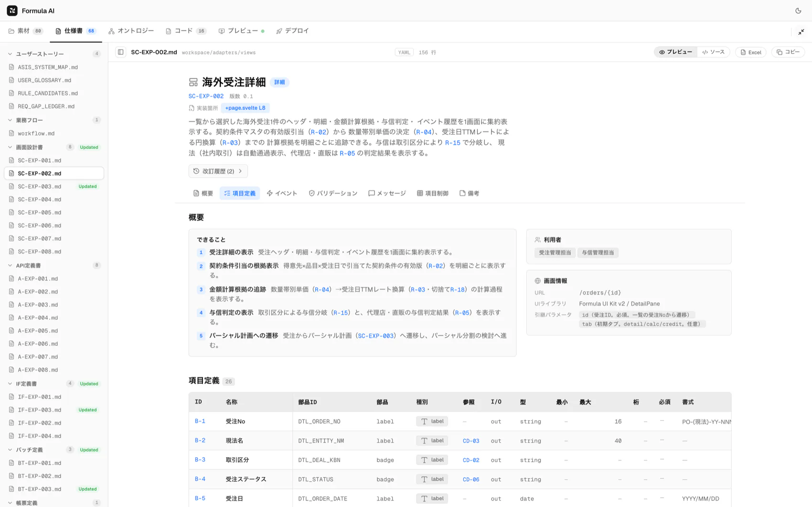Viewport: 812px width, 507px height.
Task: Switch to 項目定義 section tab
Action: tap(240, 193)
